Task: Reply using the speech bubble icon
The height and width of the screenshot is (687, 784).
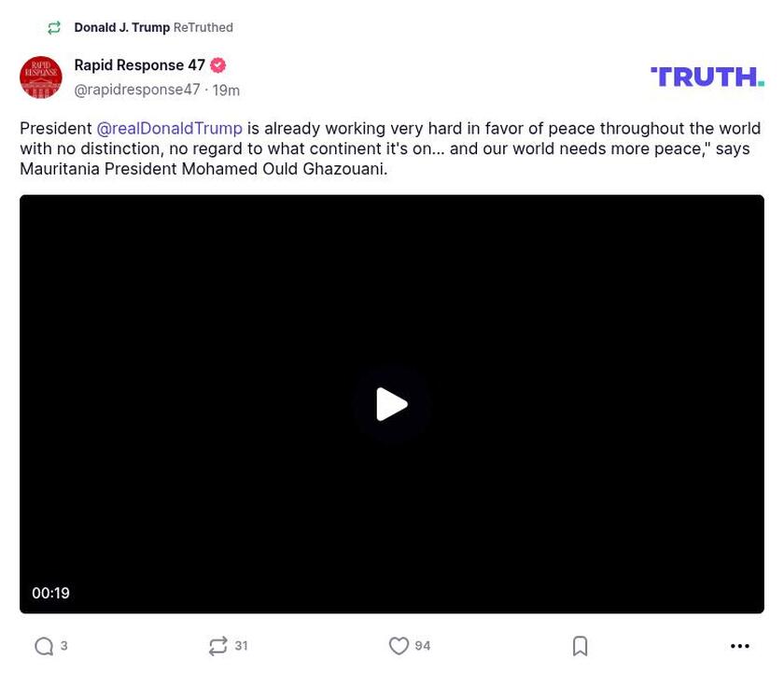Action: [43, 646]
